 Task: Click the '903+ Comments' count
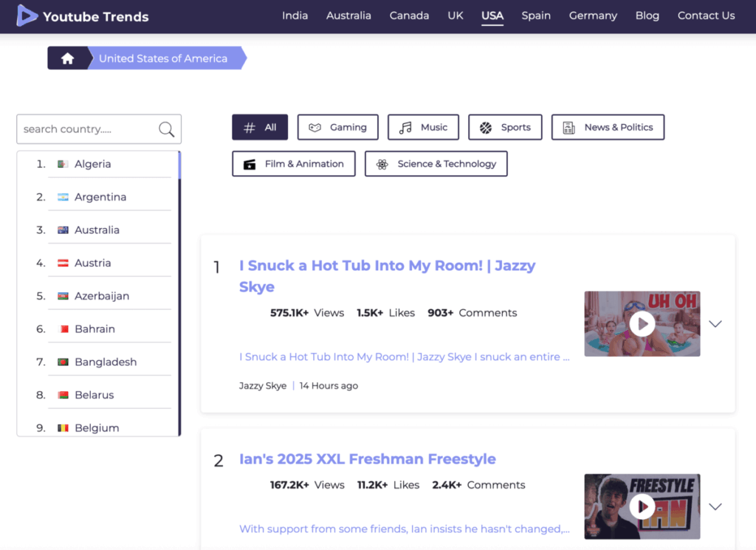click(x=472, y=313)
